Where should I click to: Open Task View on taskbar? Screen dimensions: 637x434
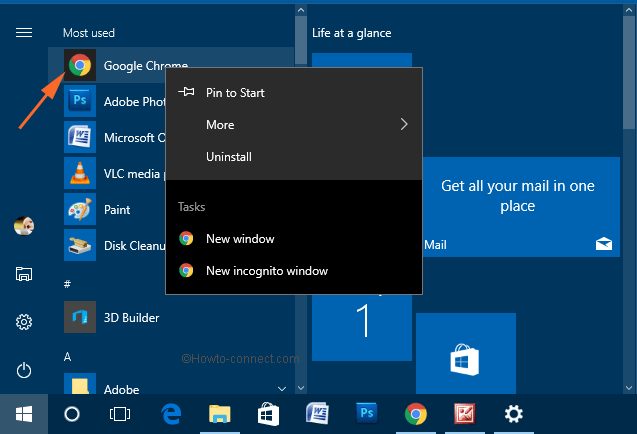(x=120, y=414)
